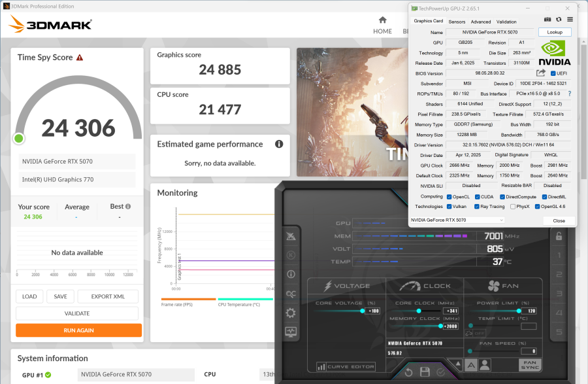The width and height of the screenshot is (588, 384).
Task: Open the GPU selector dropdown in GPU-Z
Action: 457,220
